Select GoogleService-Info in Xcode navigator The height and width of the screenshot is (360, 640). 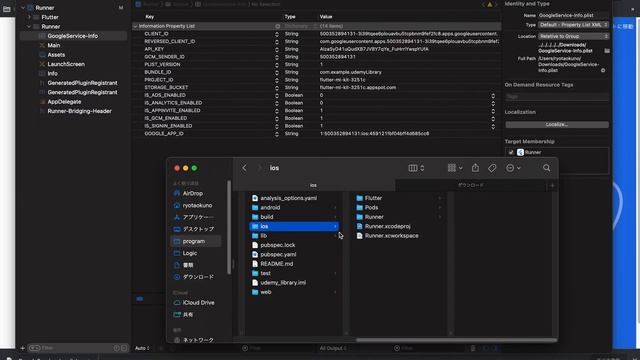[73, 36]
